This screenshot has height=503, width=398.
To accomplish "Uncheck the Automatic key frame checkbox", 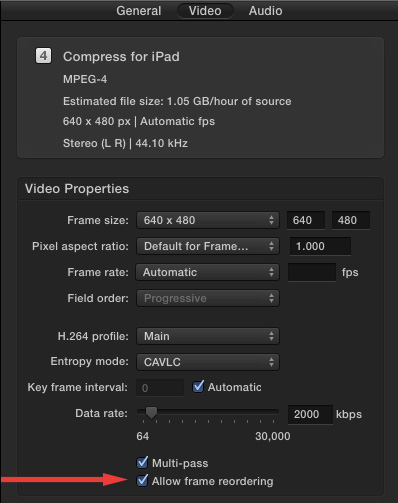I will coord(198,387).
